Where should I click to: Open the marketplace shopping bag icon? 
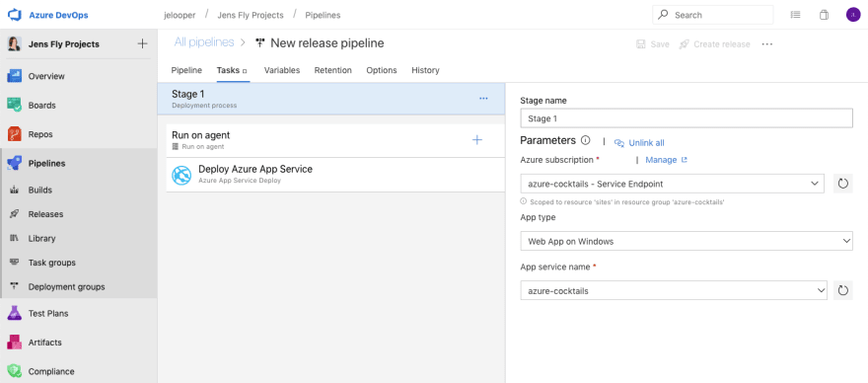click(x=824, y=15)
